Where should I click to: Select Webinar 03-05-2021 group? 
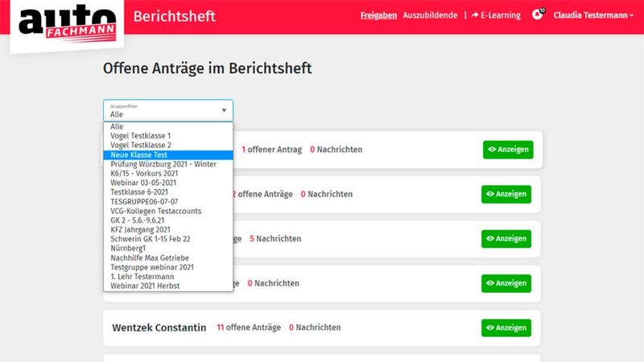tap(168, 183)
